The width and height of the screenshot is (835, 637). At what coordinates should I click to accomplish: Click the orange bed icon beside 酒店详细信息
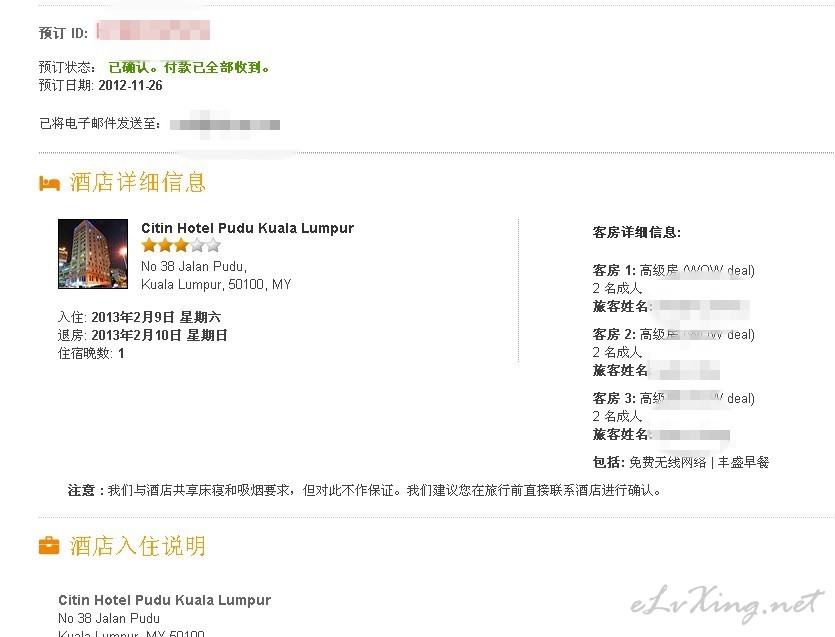(50, 184)
